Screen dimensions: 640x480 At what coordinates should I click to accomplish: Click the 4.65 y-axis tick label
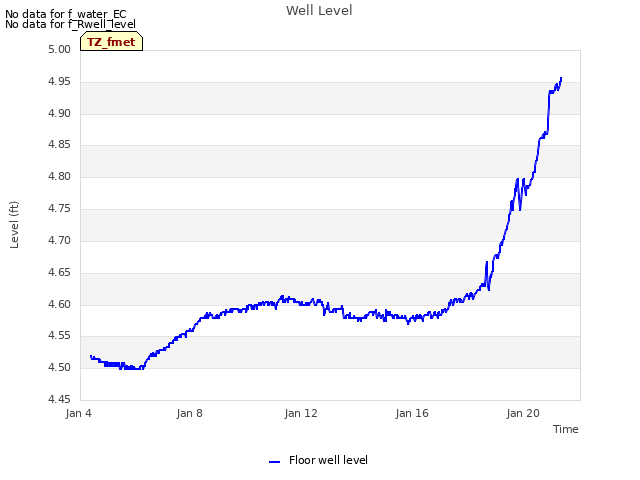[x=59, y=272]
